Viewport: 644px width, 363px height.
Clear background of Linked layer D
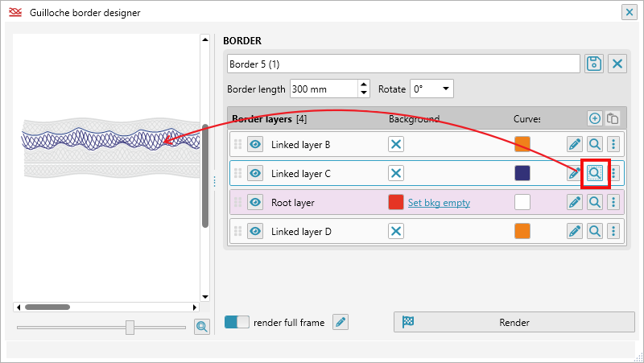point(396,231)
